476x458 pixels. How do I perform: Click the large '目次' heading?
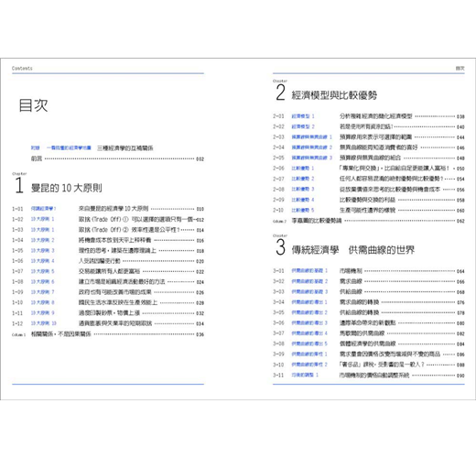[33, 105]
